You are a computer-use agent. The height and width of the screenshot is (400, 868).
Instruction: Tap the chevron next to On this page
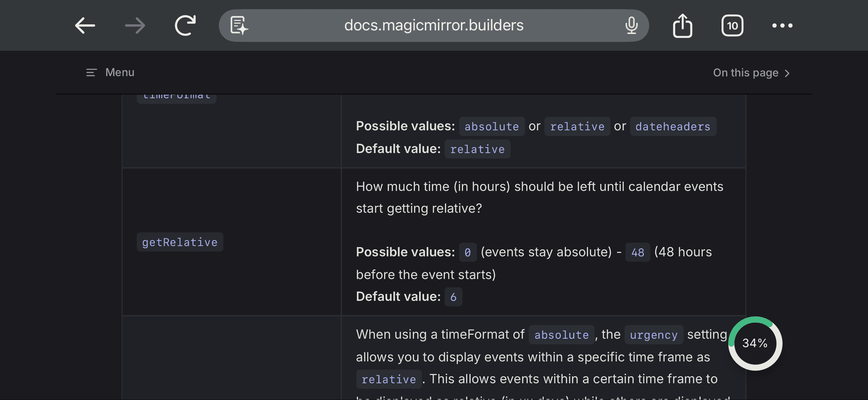(x=787, y=73)
